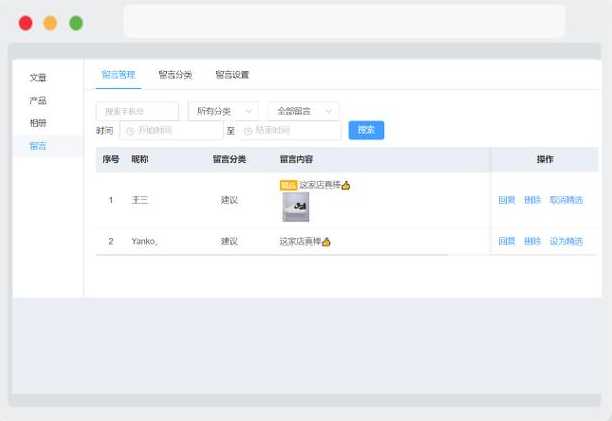Click the green maximize window dot
Image resolution: width=612 pixels, height=421 pixels.
point(76,23)
